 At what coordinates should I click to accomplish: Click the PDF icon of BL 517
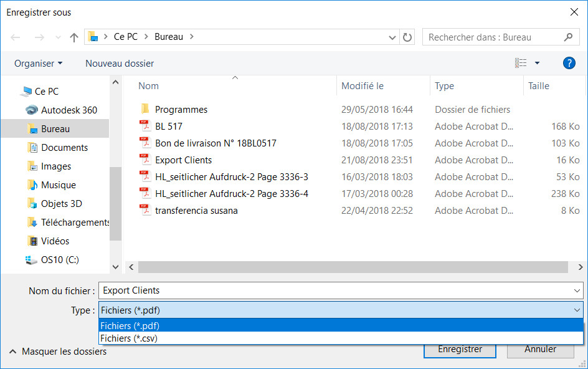point(145,127)
